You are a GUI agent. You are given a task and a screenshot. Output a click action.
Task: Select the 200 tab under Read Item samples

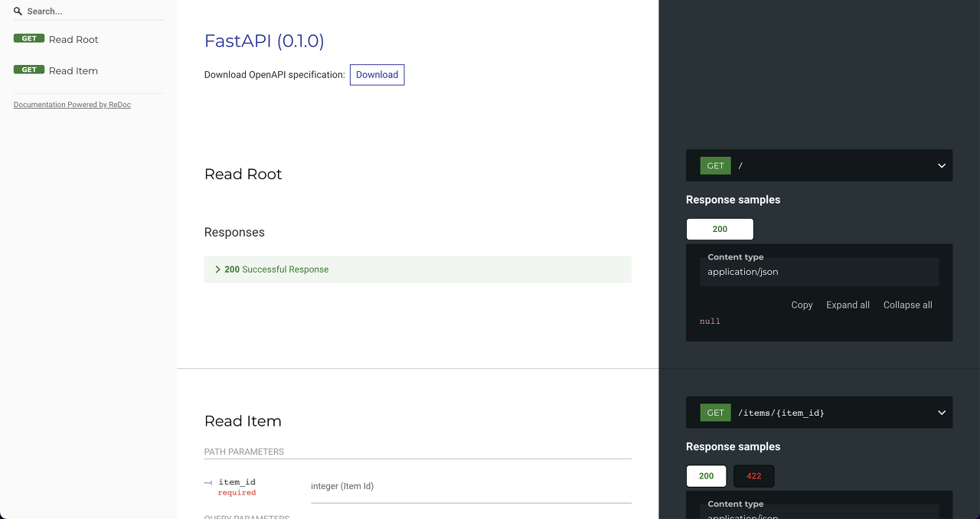tap(706, 476)
